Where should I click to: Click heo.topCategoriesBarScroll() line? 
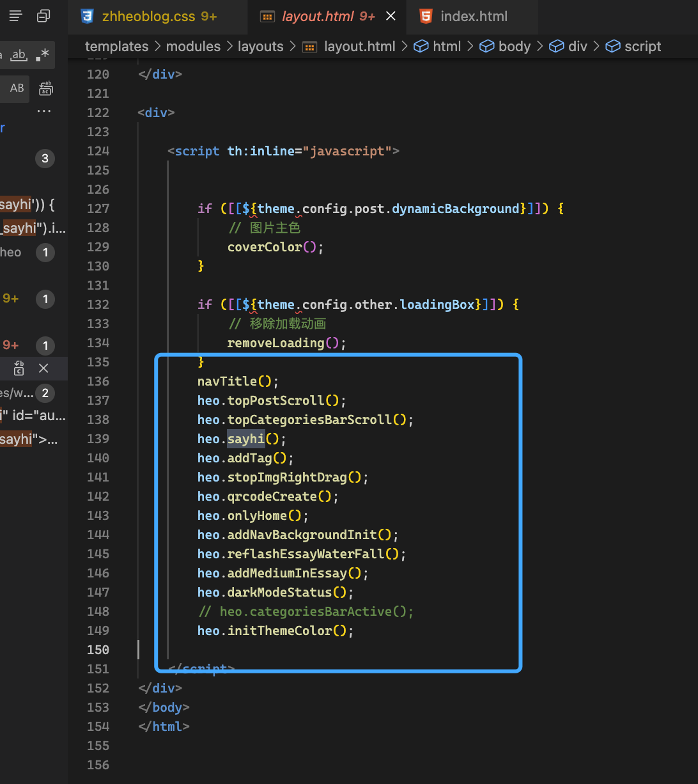pos(306,419)
